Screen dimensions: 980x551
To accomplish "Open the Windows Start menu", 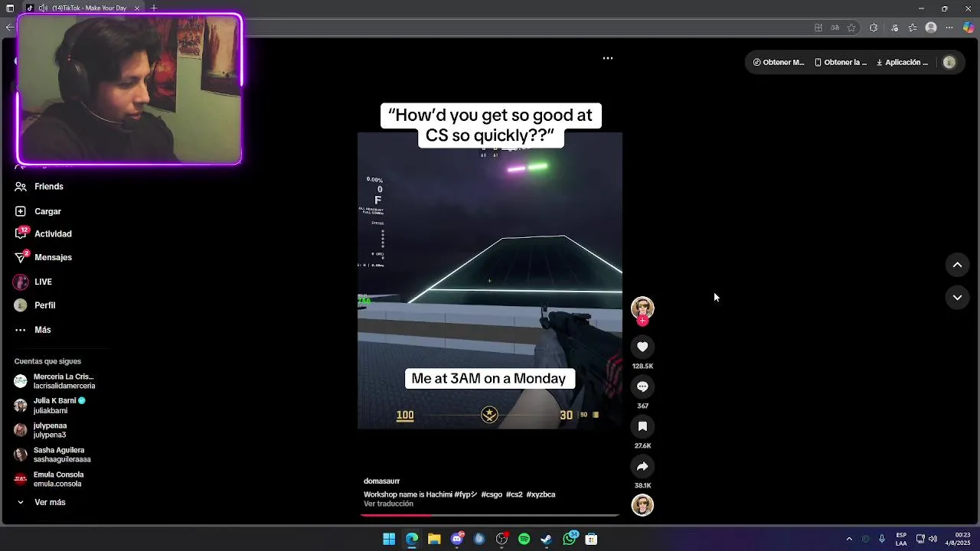I will [389, 540].
